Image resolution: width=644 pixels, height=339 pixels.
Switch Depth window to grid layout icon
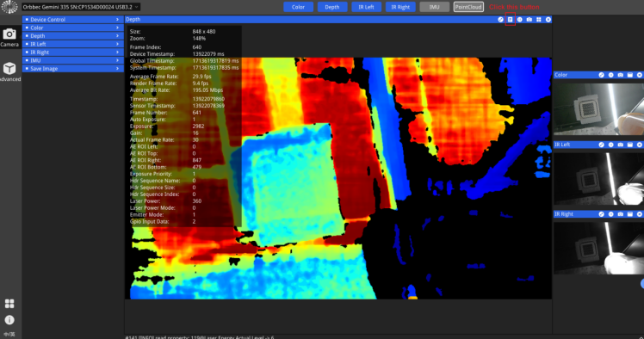[538, 19]
